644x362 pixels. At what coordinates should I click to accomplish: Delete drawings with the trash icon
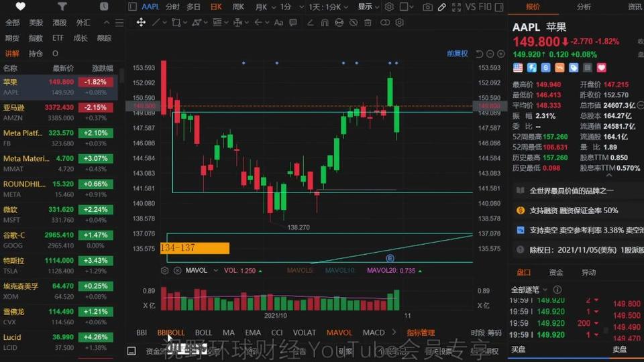point(368,22)
